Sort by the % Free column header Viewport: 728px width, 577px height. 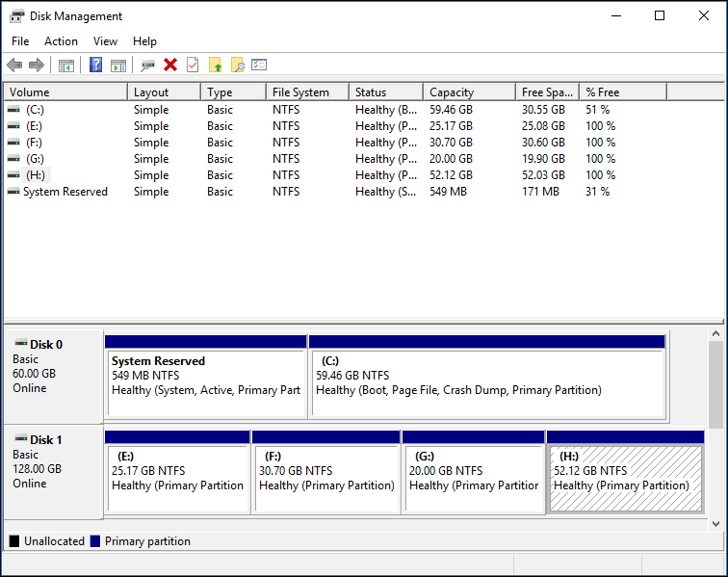click(x=623, y=92)
